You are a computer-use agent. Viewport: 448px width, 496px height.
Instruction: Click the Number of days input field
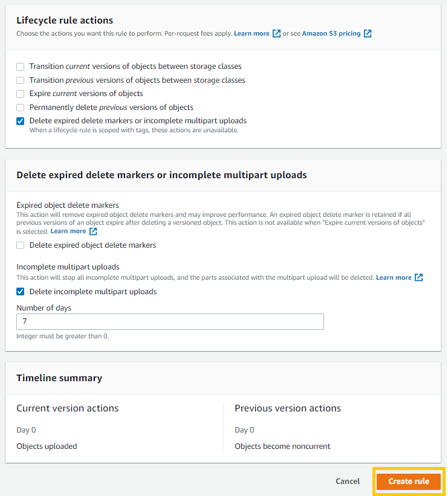(x=170, y=321)
